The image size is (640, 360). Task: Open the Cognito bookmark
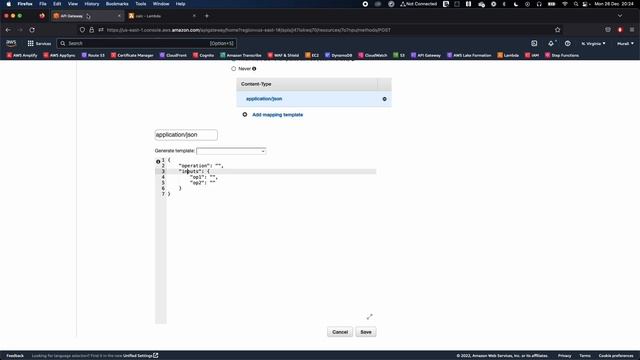[203, 55]
